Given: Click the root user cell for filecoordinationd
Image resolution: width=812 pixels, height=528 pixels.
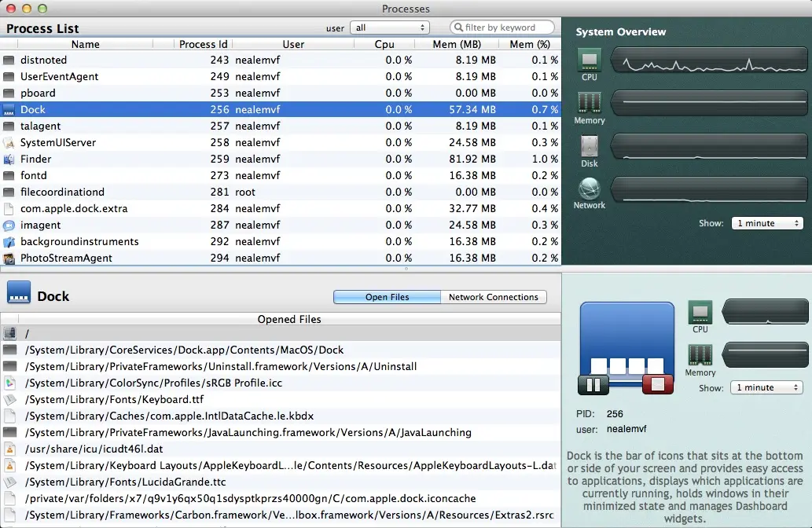Looking at the screenshot, I should tap(245, 192).
